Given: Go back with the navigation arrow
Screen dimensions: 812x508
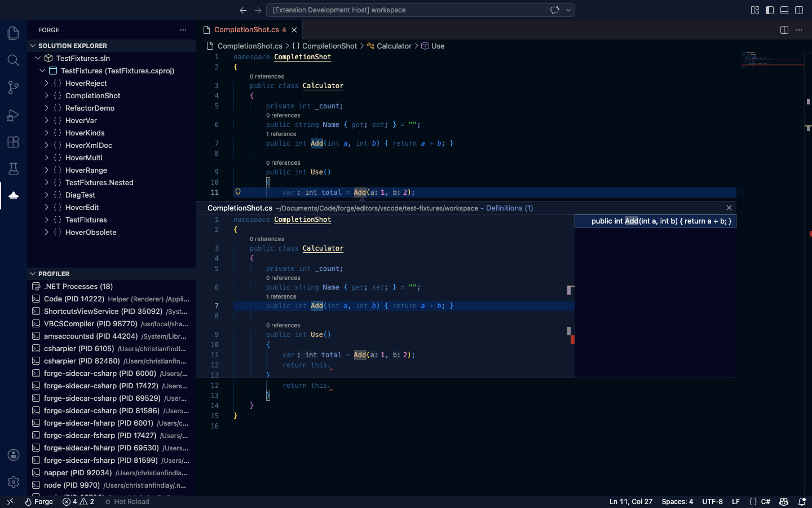Looking at the screenshot, I should tap(243, 10).
